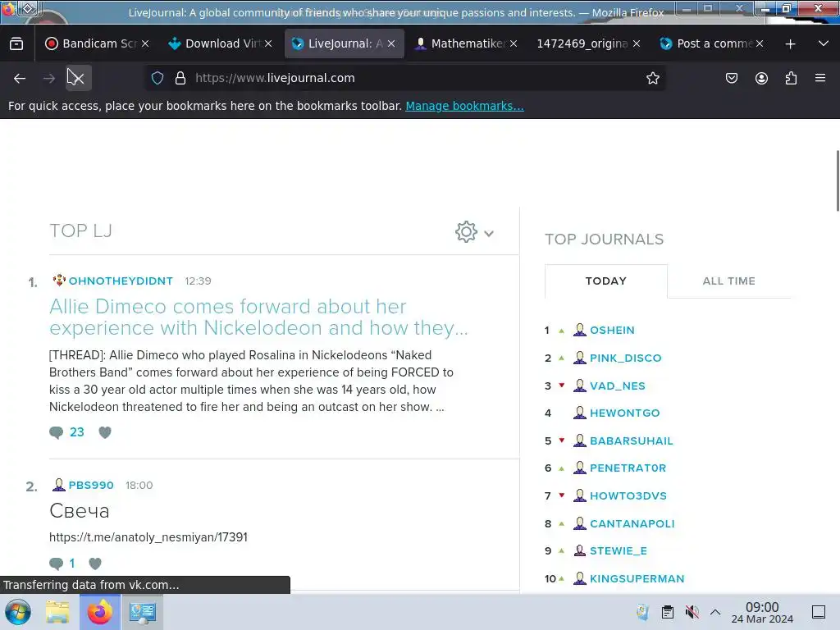The height and width of the screenshot is (630, 840).
Task: Bookmark this page with the star
Action: point(652,78)
